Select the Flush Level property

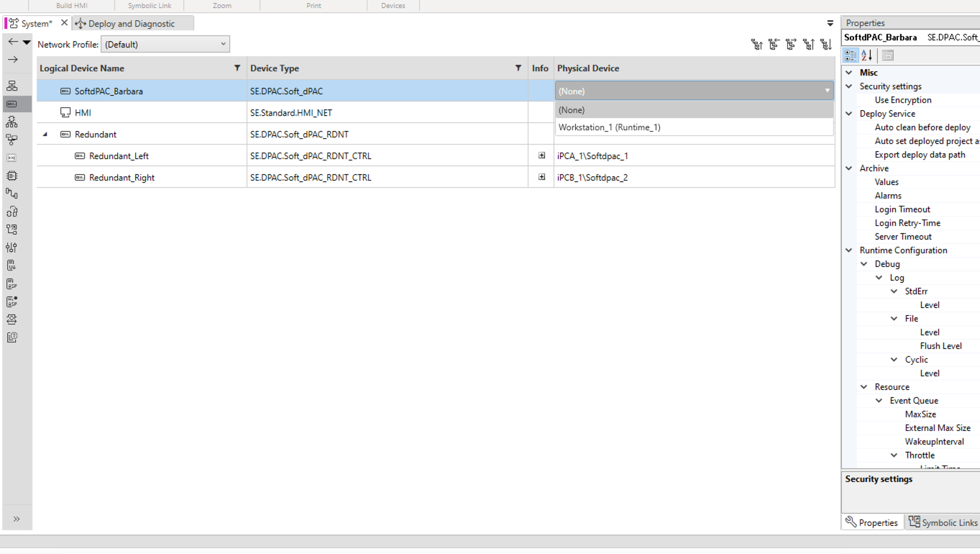click(940, 346)
